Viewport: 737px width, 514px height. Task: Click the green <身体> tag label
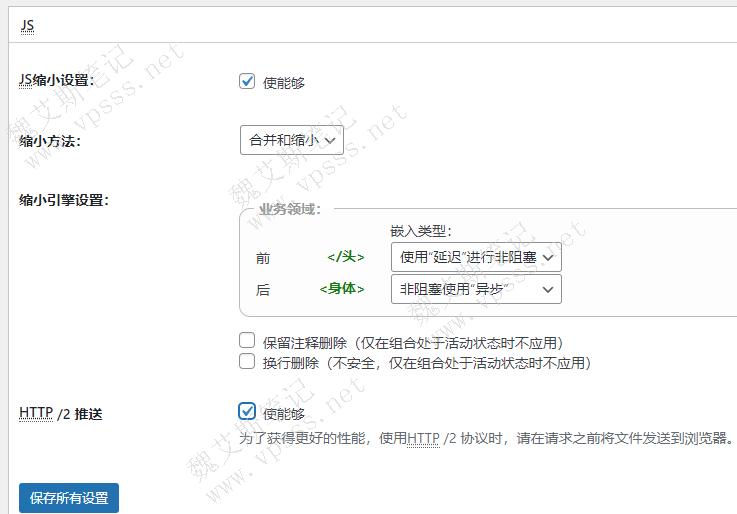341,289
